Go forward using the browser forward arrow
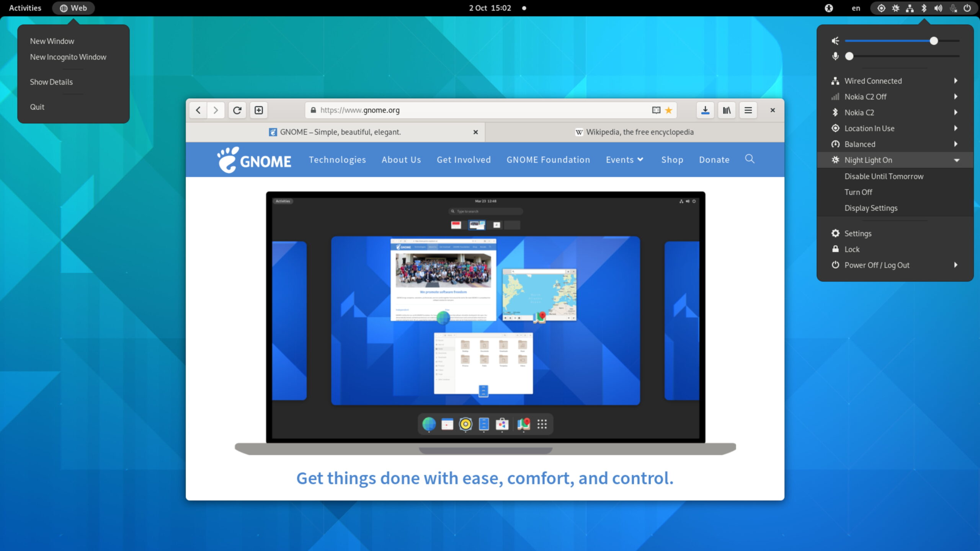 coord(216,110)
